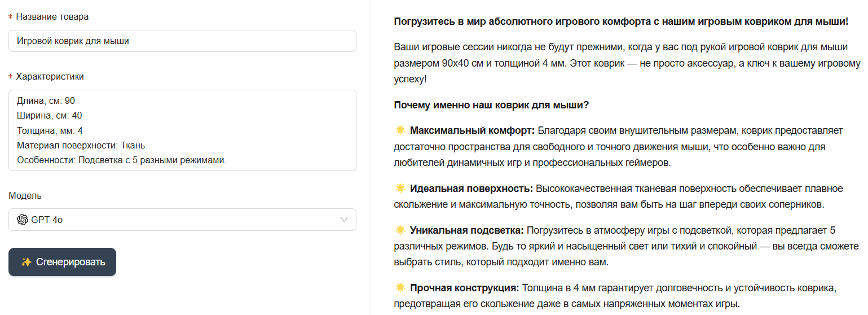Open the GPT-4o model selection box
This screenshot has width=868, height=315.
(182, 220)
